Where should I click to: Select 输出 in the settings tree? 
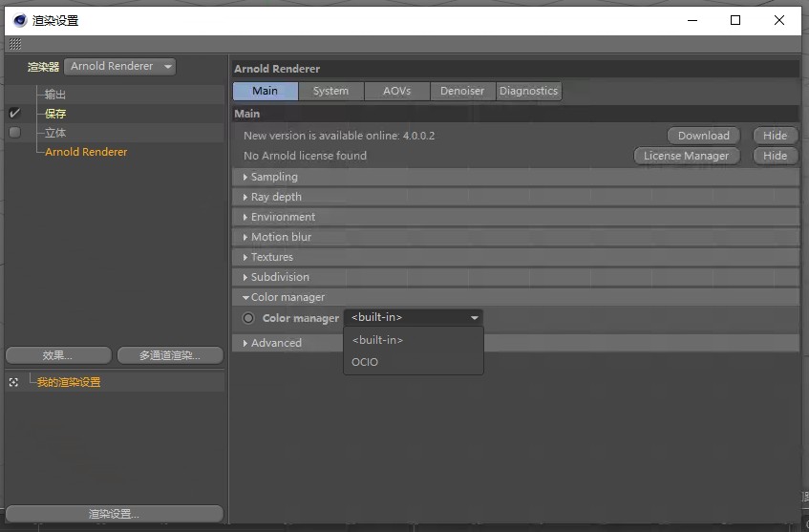[x=55, y=95]
